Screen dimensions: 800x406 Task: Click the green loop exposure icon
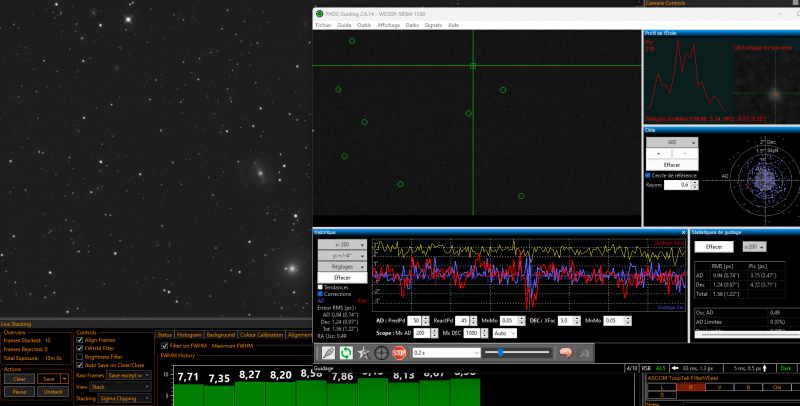346,352
